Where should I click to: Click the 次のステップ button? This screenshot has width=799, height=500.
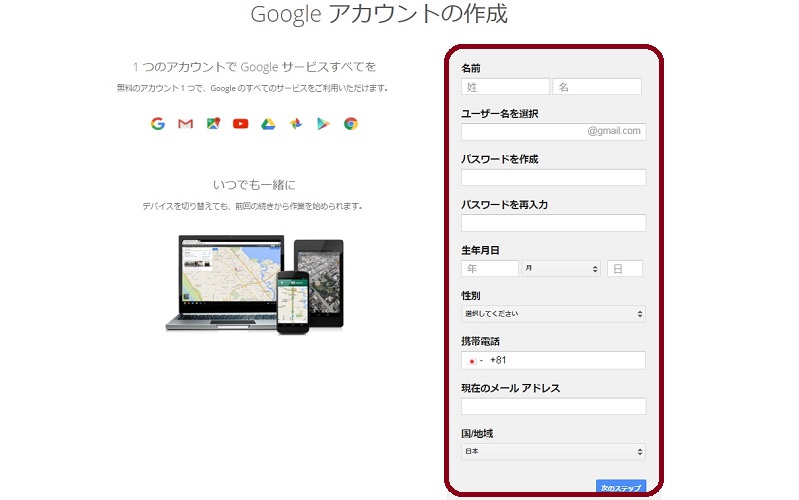tap(621, 487)
